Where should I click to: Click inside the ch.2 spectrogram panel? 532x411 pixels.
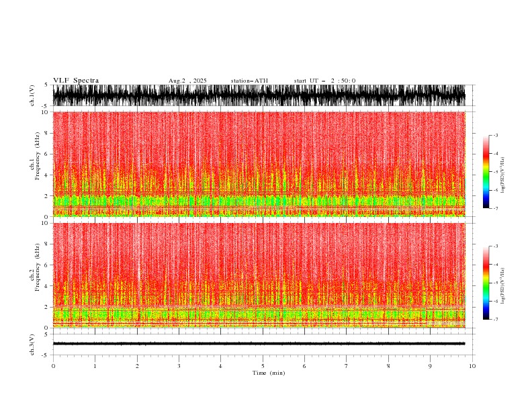(x=259, y=275)
